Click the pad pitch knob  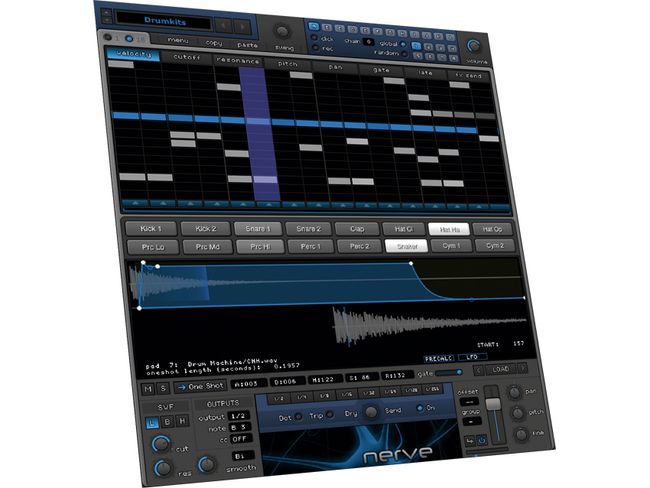click(x=518, y=413)
